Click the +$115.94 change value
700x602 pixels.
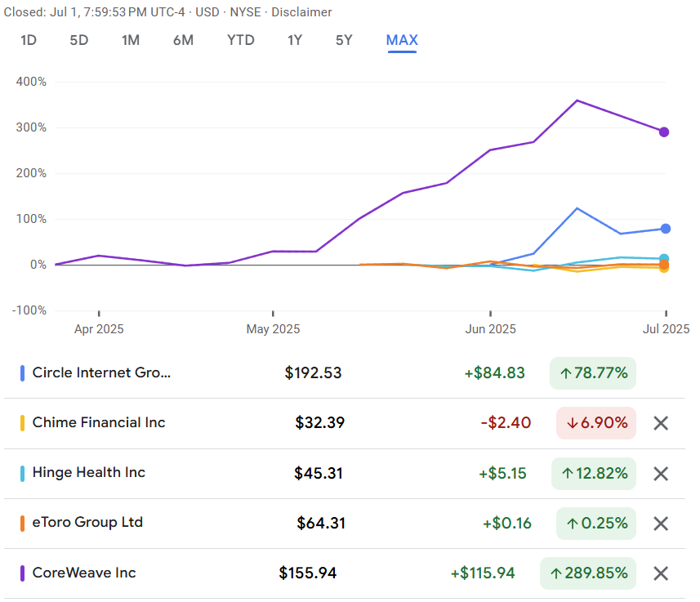click(483, 573)
